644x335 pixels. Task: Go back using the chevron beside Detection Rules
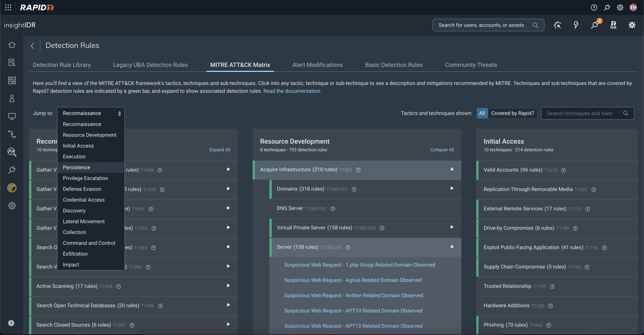[x=32, y=46]
